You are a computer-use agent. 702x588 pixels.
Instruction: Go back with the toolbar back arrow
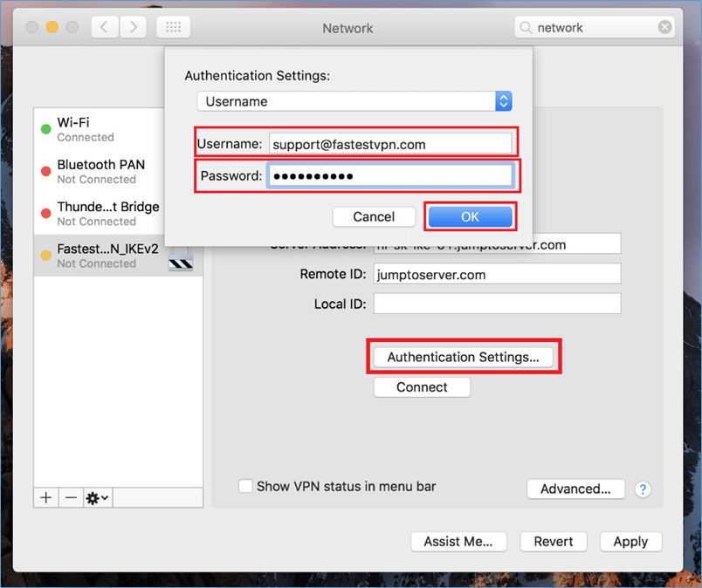point(105,27)
